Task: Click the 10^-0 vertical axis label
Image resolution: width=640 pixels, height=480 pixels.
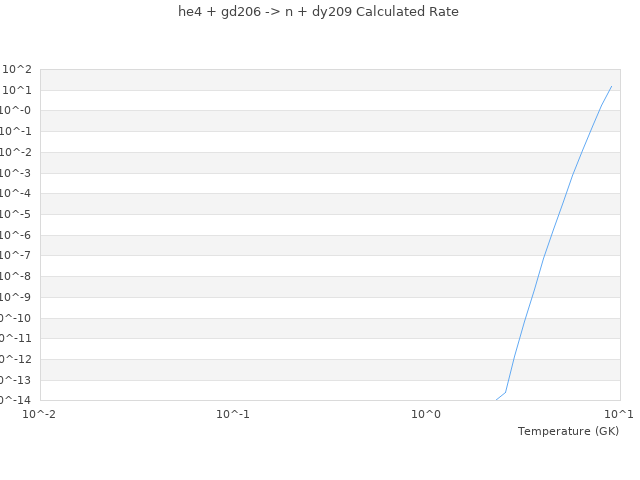Action: (x=16, y=111)
